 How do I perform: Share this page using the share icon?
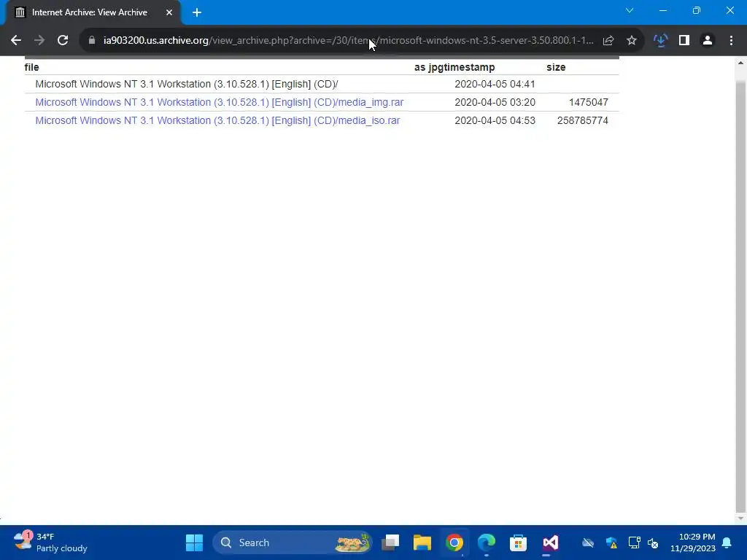[x=608, y=41]
